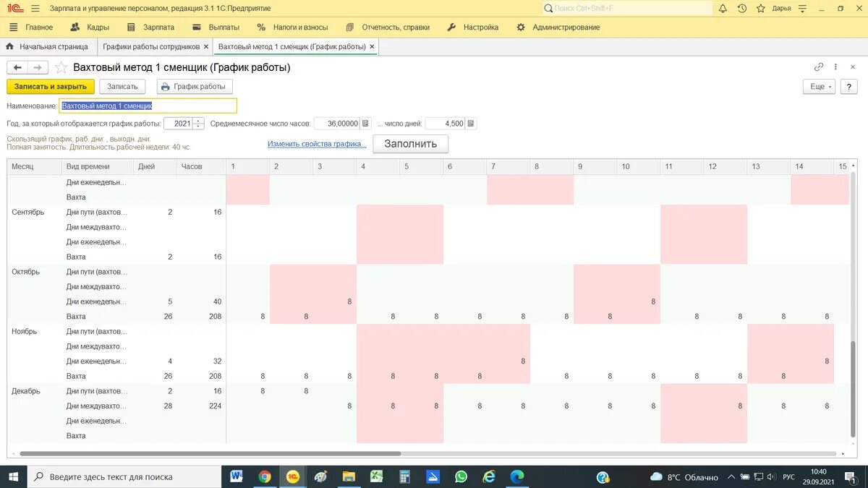Open calculator for Среднемесячное число часов

365,124
